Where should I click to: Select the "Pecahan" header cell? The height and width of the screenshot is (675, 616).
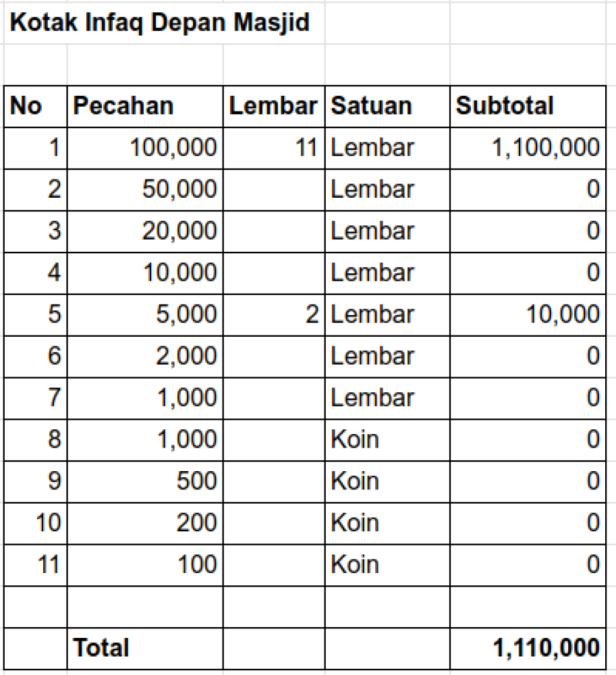[x=144, y=106]
